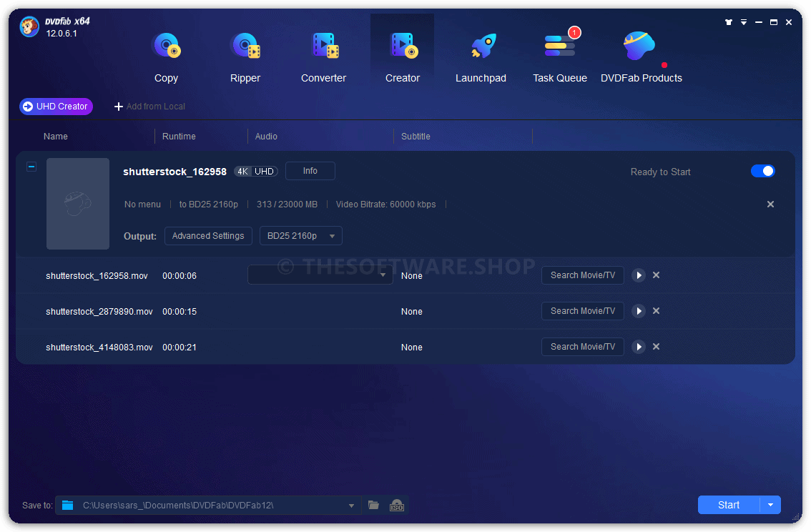
Task: Open the Launchpad
Action: (x=481, y=57)
